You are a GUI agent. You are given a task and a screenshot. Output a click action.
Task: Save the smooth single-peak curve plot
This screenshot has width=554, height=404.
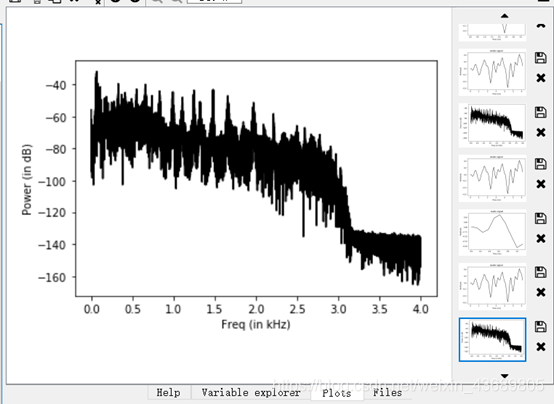(x=541, y=218)
